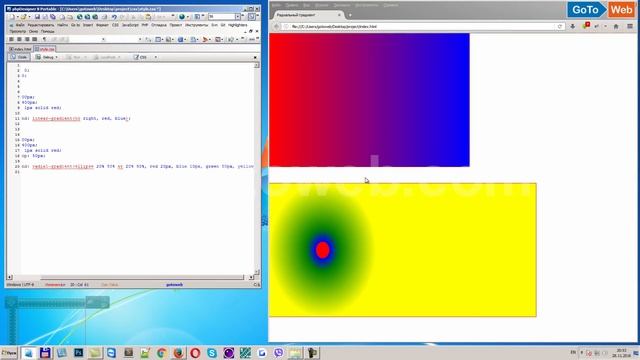
Task: Open the Редактировать menu in phpDesigner
Action: pyautogui.click(x=41, y=25)
